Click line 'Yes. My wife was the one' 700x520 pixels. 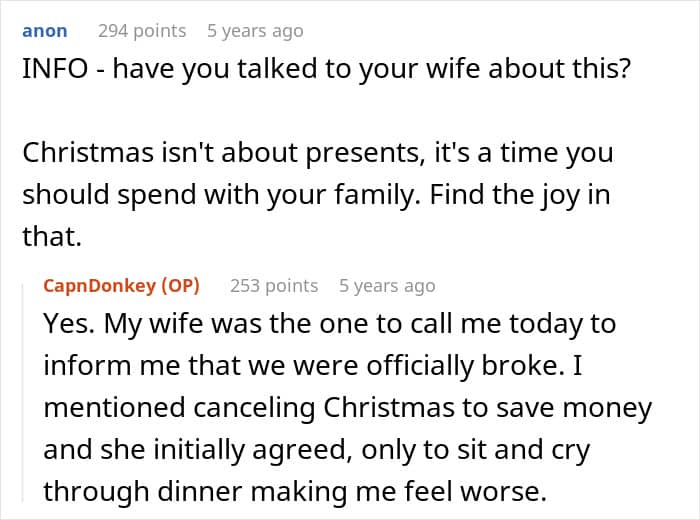pos(329,325)
